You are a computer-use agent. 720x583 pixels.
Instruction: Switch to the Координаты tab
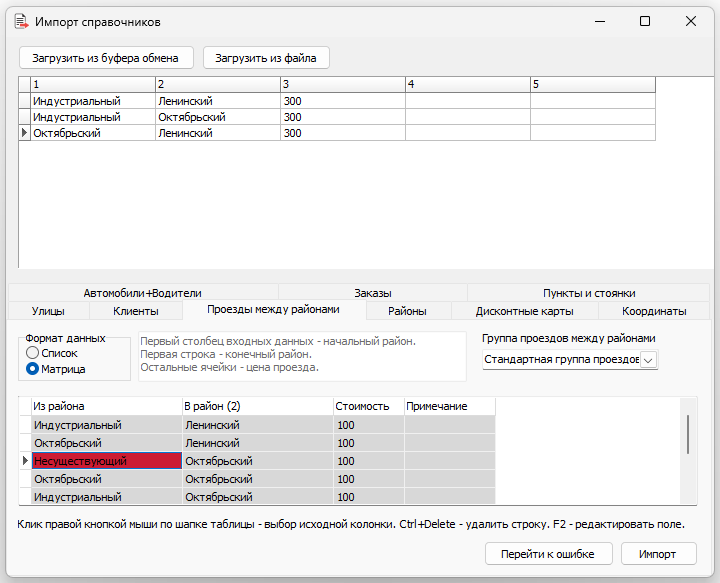(654, 311)
